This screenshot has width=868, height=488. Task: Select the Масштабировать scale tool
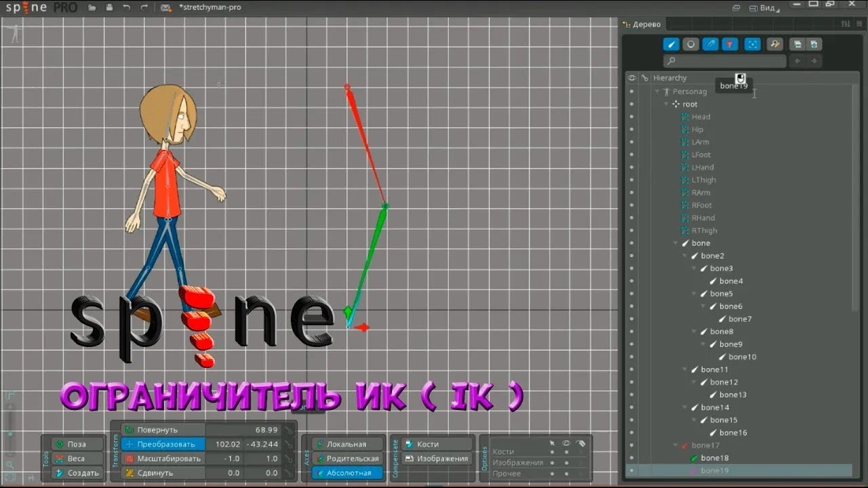pyautogui.click(x=163, y=458)
